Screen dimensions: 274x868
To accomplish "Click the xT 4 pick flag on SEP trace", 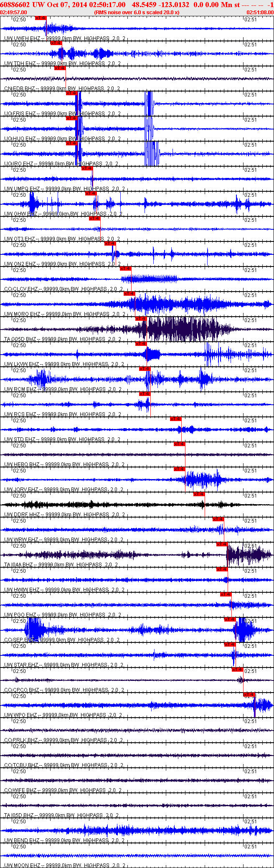I will point(230,619).
